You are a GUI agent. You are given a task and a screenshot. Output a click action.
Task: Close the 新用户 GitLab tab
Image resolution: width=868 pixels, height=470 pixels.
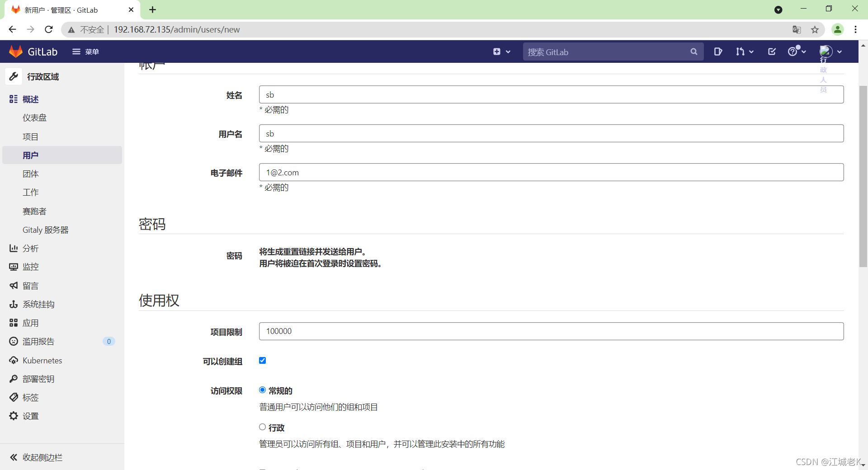[x=131, y=9]
